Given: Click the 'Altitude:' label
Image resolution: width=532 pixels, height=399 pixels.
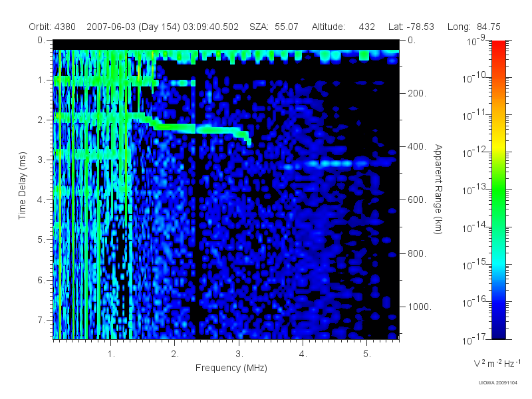Looking at the screenshot, I should [x=329, y=27].
